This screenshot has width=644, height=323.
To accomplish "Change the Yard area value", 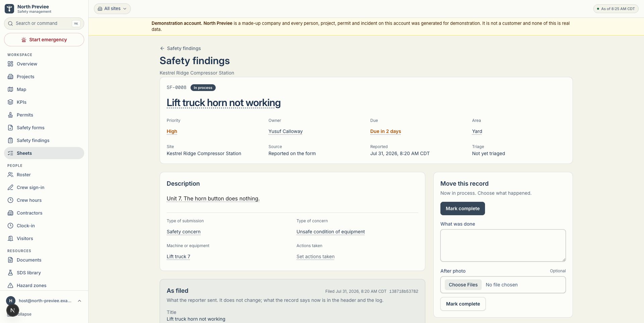I will pyautogui.click(x=477, y=131).
